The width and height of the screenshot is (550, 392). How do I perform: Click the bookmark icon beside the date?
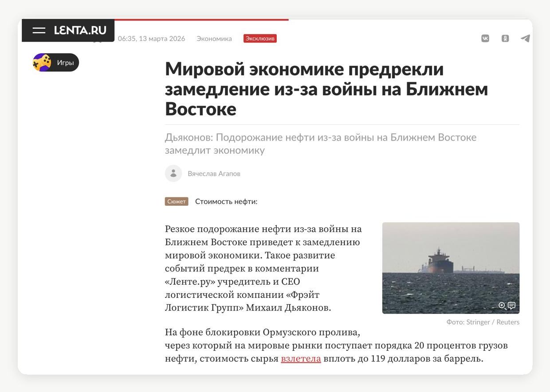coord(98,41)
